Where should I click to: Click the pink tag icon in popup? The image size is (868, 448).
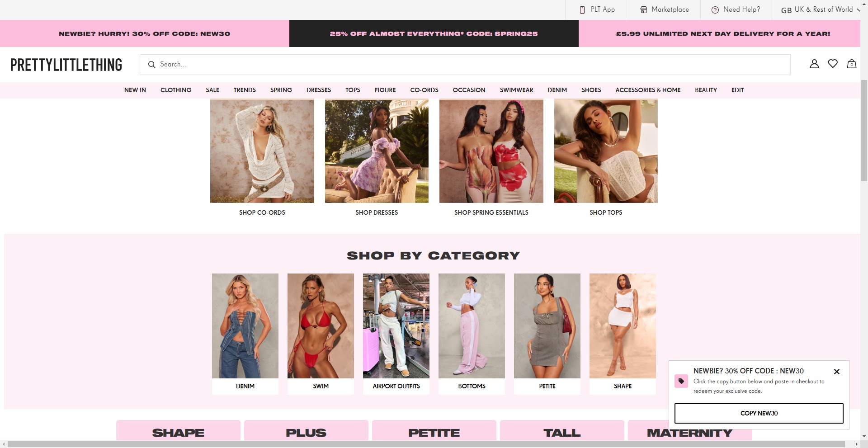pyautogui.click(x=681, y=381)
